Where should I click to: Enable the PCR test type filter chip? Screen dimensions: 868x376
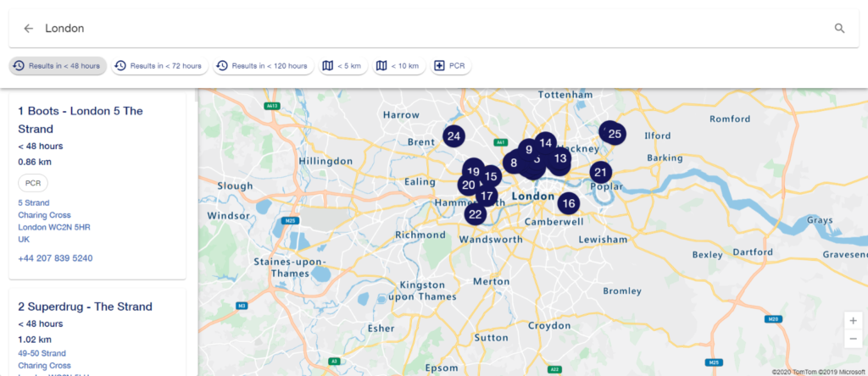[451, 66]
